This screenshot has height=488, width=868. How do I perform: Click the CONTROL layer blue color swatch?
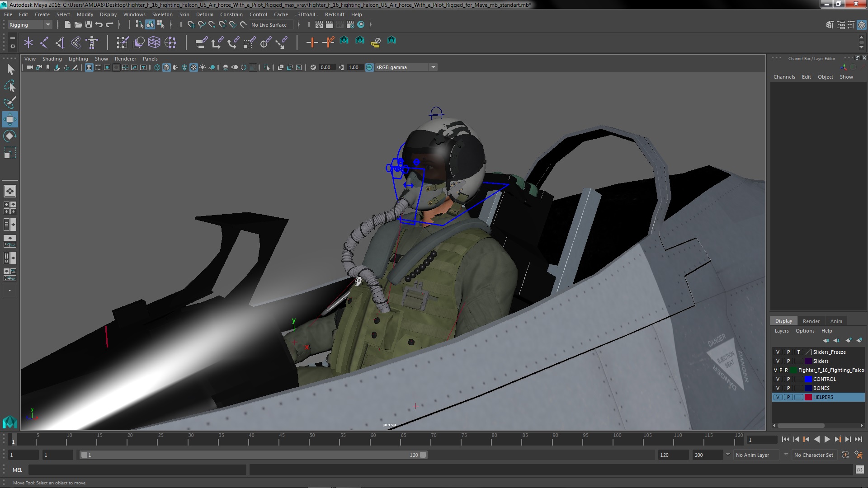[808, 379]
